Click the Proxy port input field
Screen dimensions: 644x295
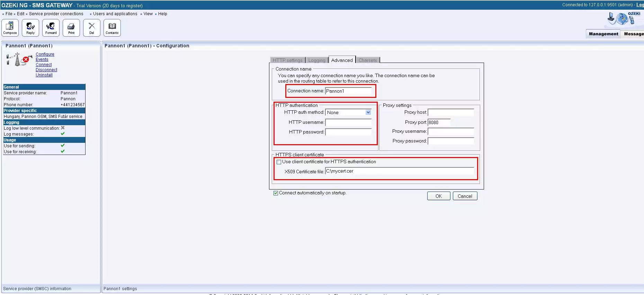point(439,122)
